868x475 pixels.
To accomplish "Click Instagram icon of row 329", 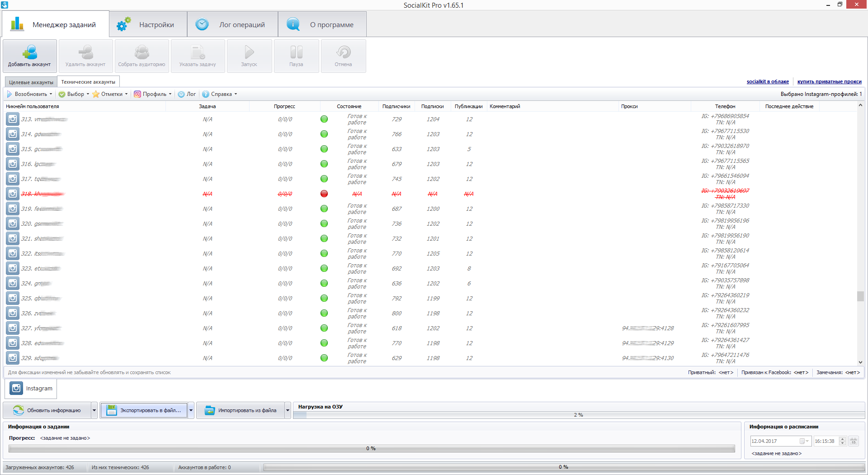I will (x=13, y=358).
